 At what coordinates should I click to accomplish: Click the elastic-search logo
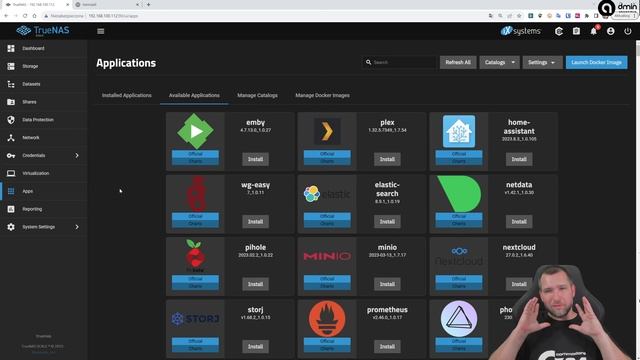pos(327,194)
